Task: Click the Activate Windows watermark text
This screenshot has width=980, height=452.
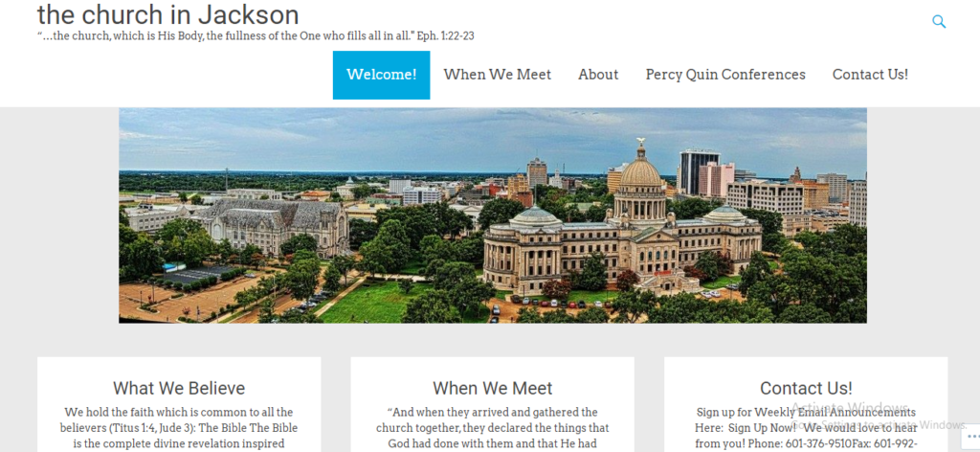Action: 850,408
